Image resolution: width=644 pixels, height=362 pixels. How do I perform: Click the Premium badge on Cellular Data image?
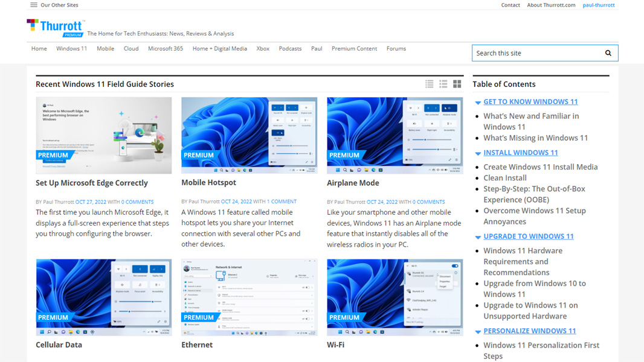click(x=53, y=317)
